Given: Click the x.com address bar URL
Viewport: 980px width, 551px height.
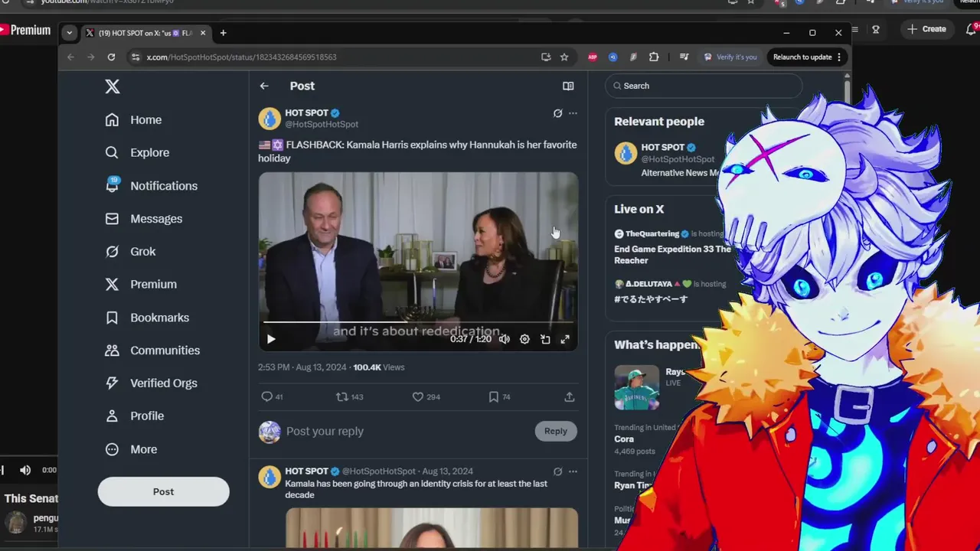Looking at the screenshot, I should click(241, 57).
